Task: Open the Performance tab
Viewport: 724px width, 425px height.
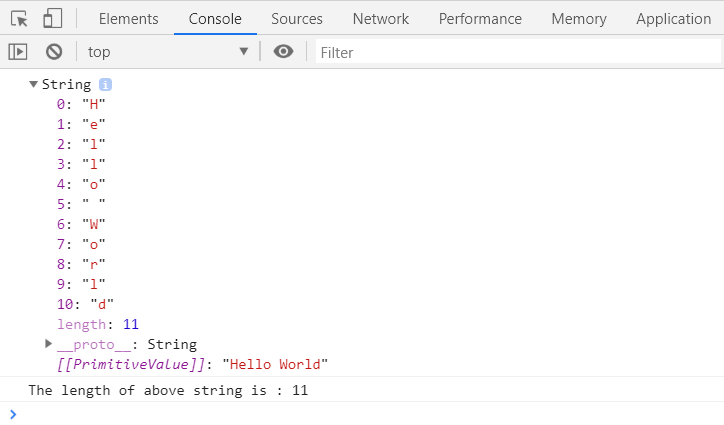Action: [x=480, y=19]
